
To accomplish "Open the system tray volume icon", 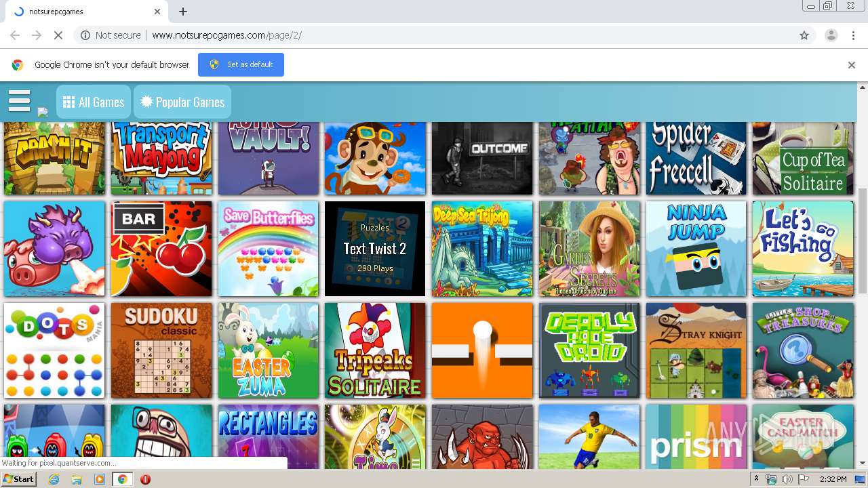I will pyautogui.click(x=787, y=479).
